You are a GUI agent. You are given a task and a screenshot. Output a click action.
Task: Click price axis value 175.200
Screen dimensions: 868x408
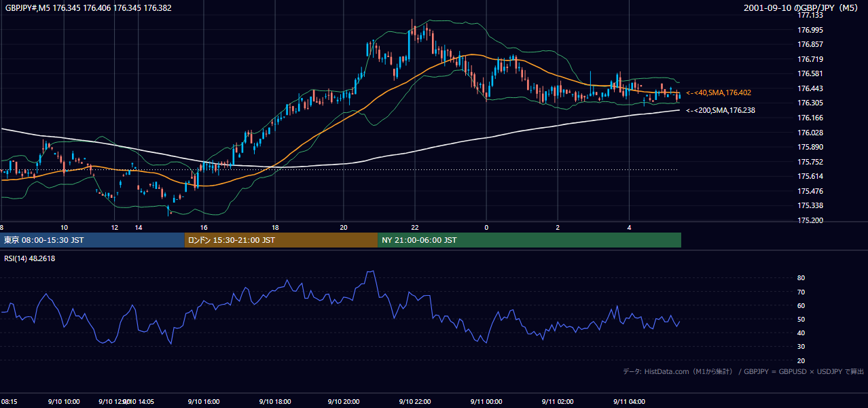[811, 220]
